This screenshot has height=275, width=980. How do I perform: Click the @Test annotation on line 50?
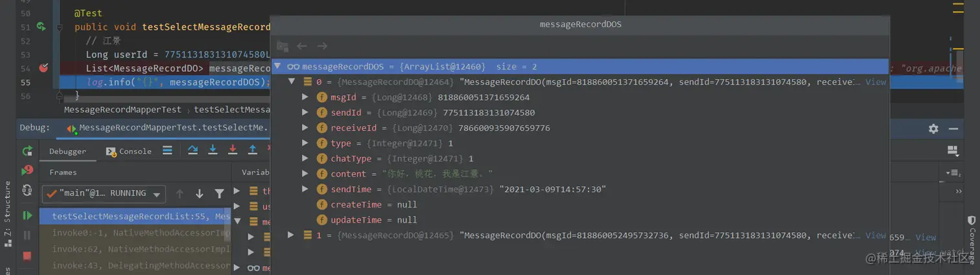point(88,13)
